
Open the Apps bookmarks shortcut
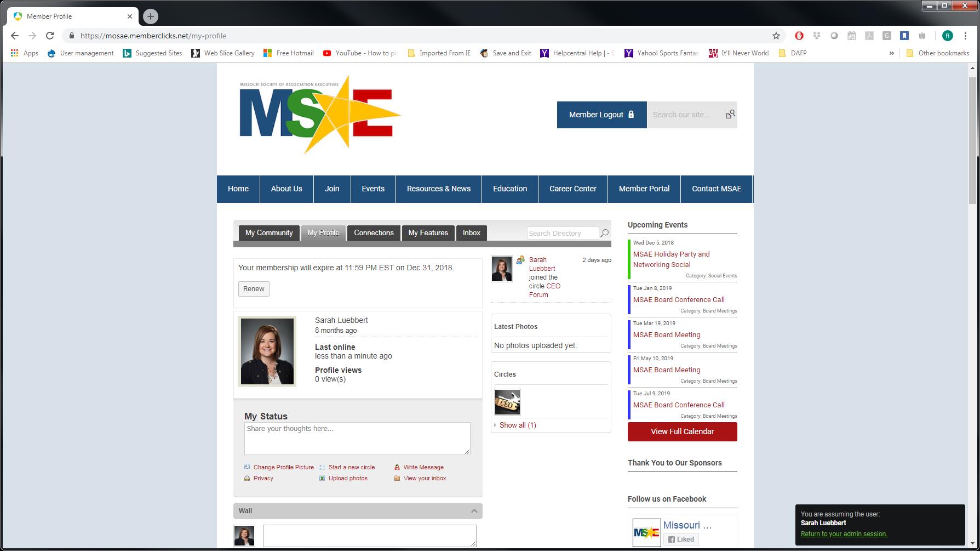24,53
